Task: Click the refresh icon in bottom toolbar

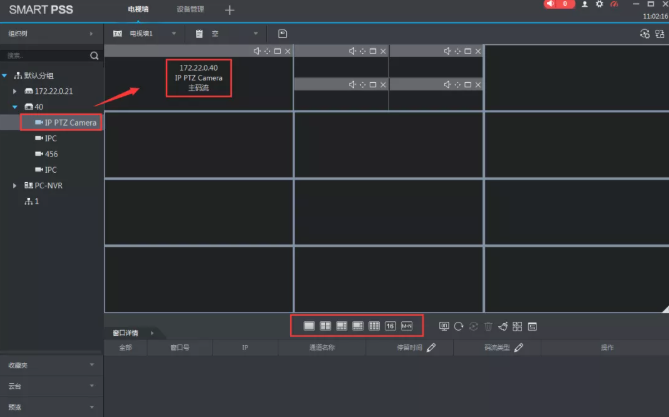Action: point(459,326)
